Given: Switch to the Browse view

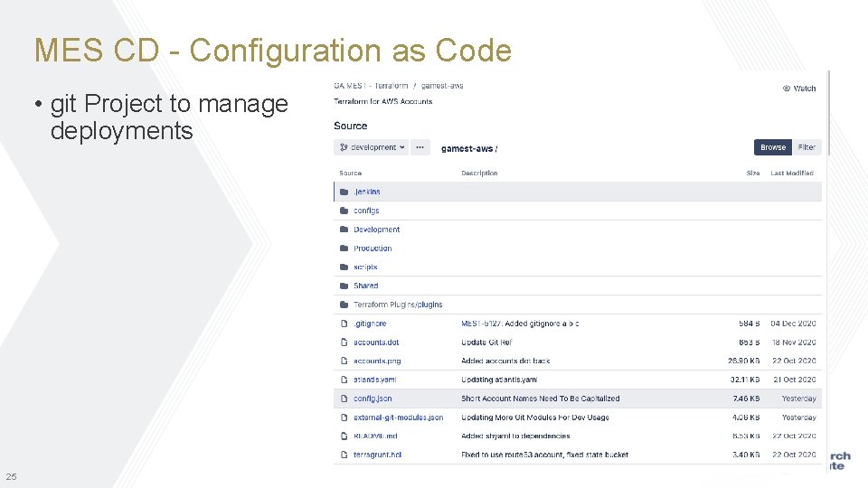Looking at the screenshot, I should point(772,147).
